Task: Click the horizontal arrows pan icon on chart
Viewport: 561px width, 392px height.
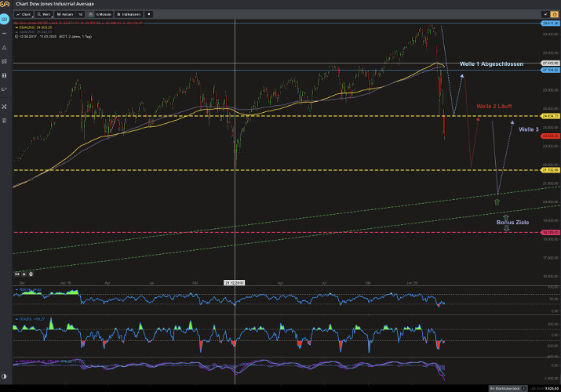Action: [17, 274]
